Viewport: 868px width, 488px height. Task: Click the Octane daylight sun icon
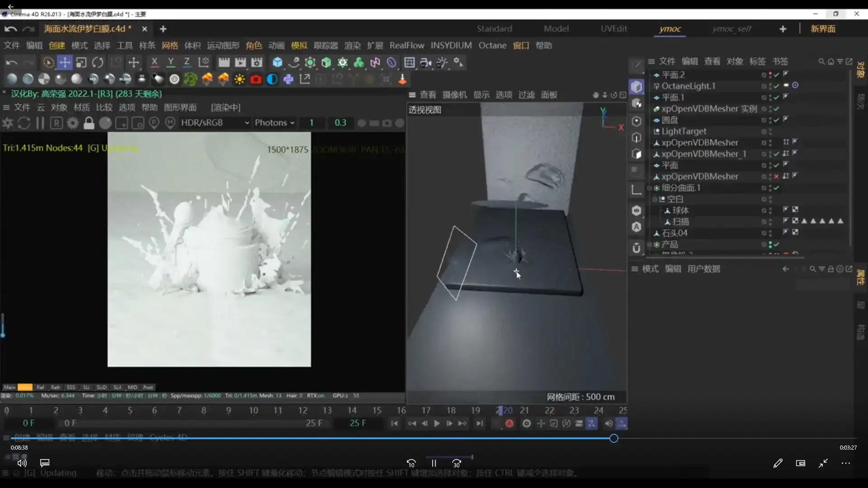tap(239, 80)
